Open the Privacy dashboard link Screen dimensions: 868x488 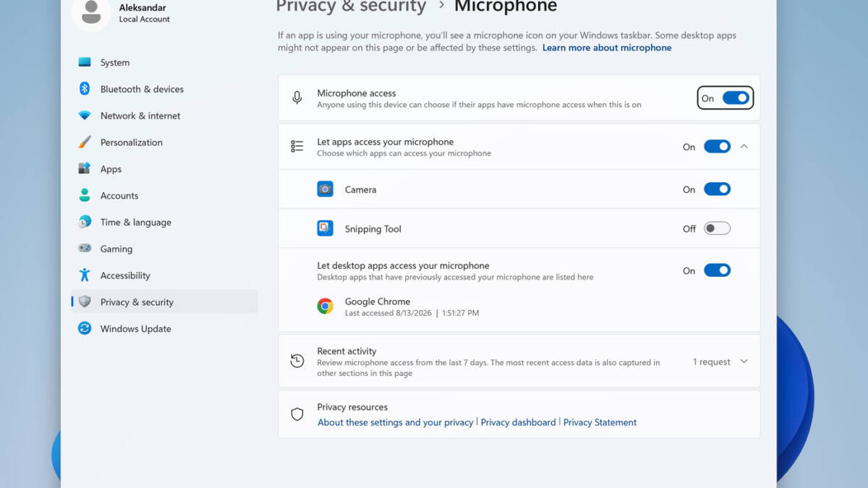[519, 422]
